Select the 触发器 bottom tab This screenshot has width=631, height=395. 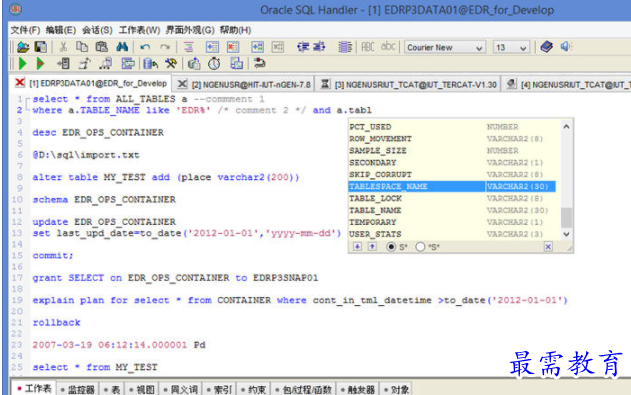357,389
